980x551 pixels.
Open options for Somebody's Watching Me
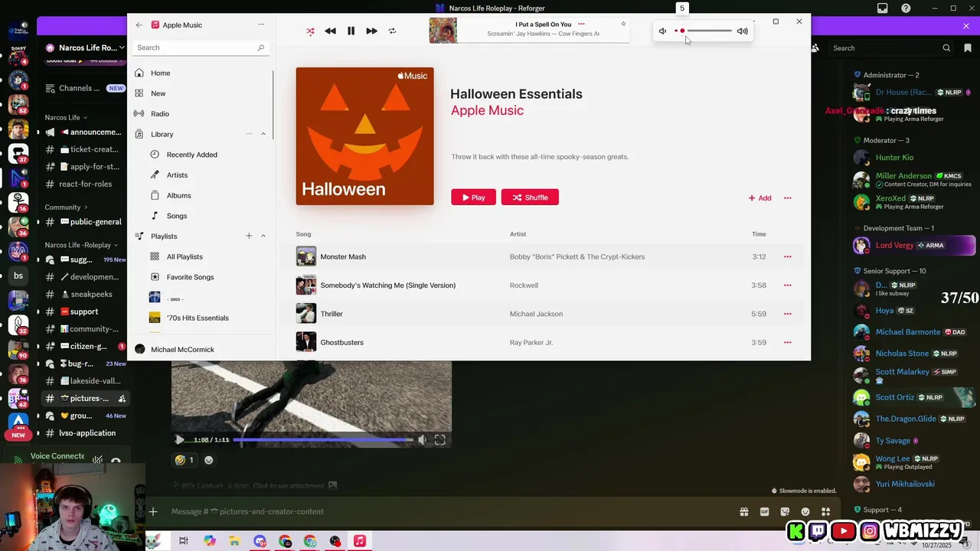pos(787,285)
